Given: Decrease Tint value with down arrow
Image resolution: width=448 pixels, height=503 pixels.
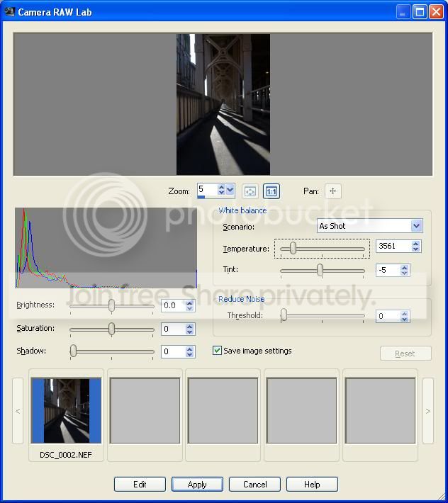Looking at the screenshot, I should (x=404, y=273).
